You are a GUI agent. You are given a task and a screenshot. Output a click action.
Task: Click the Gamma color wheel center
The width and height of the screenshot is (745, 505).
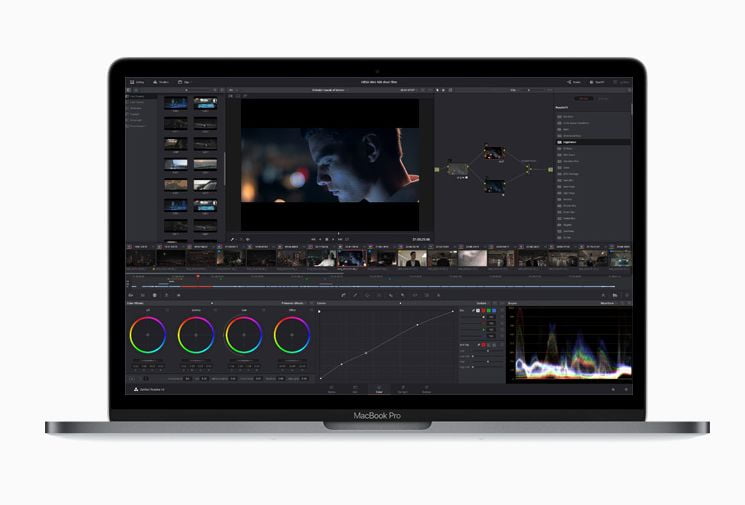click(196, 335)
